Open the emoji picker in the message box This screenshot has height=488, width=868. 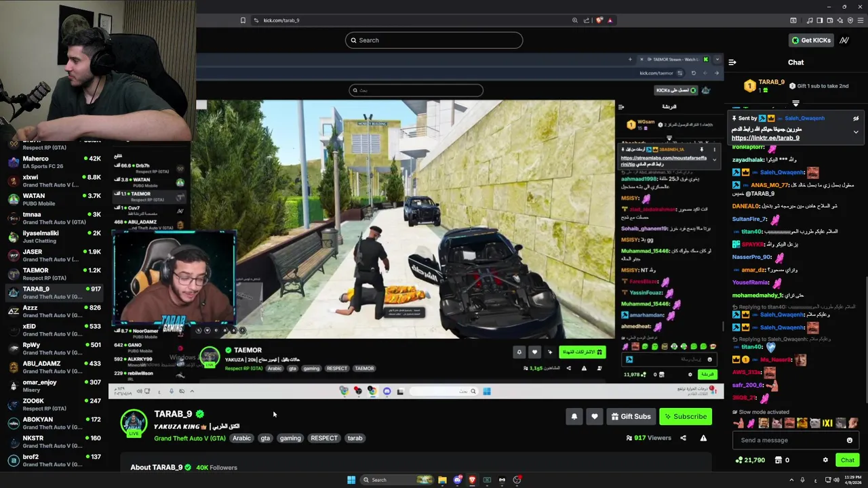click(850, 440)
